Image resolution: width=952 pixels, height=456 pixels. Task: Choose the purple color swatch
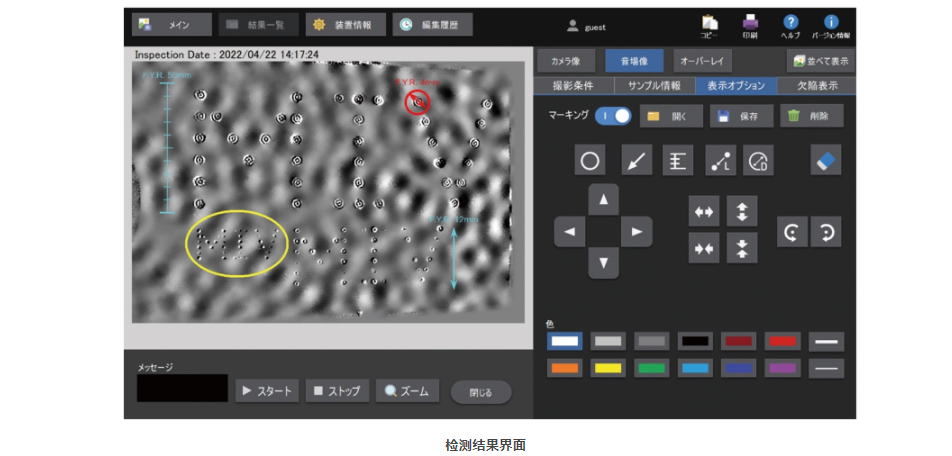click(783, 368)
